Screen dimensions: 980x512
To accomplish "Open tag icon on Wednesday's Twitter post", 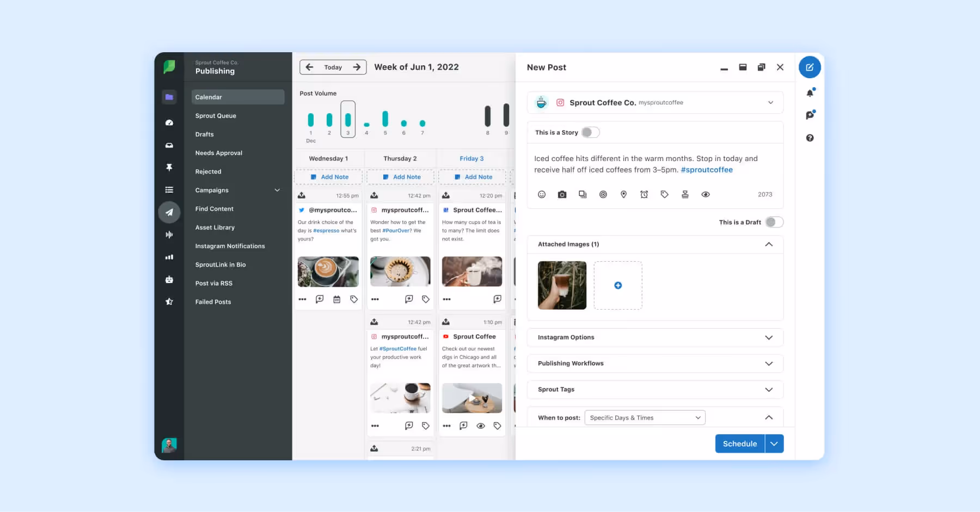I will pyautogui.click(x=354, y=299).
